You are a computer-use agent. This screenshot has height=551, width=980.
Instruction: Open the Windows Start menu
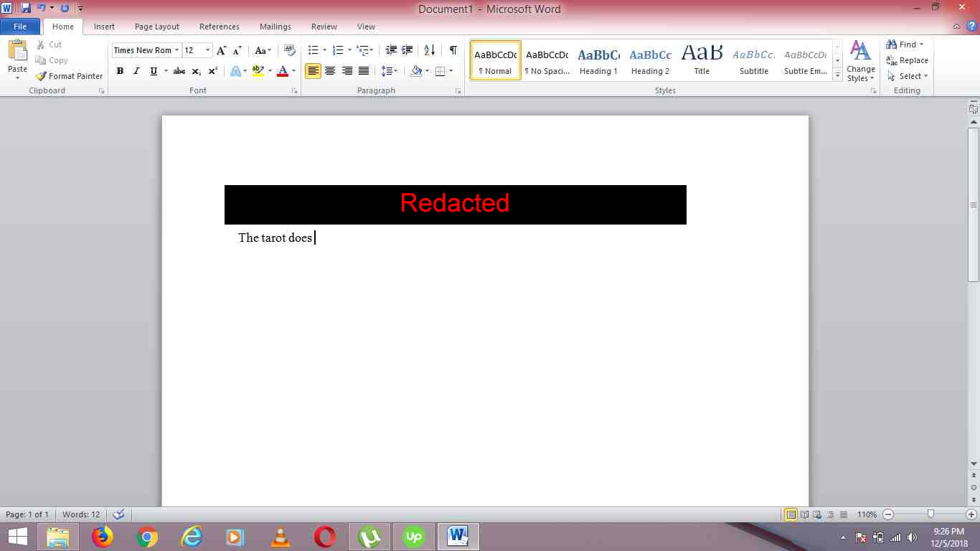tap(17, 537)
